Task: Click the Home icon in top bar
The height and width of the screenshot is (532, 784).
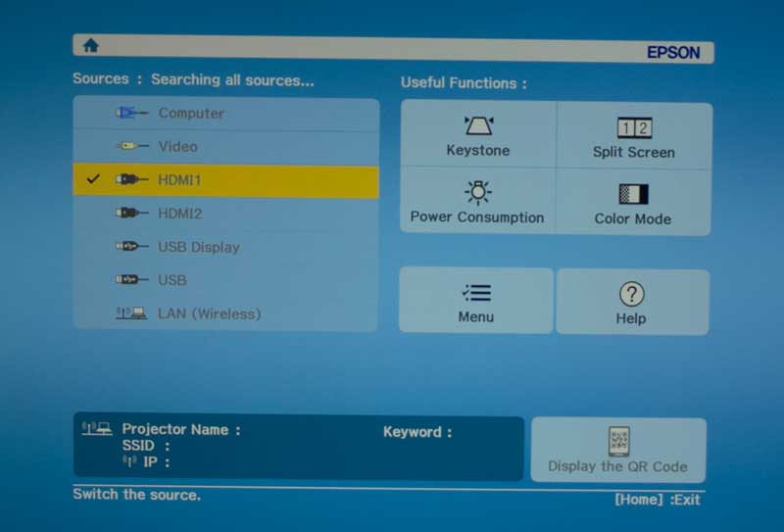Action: click(91, 45)
